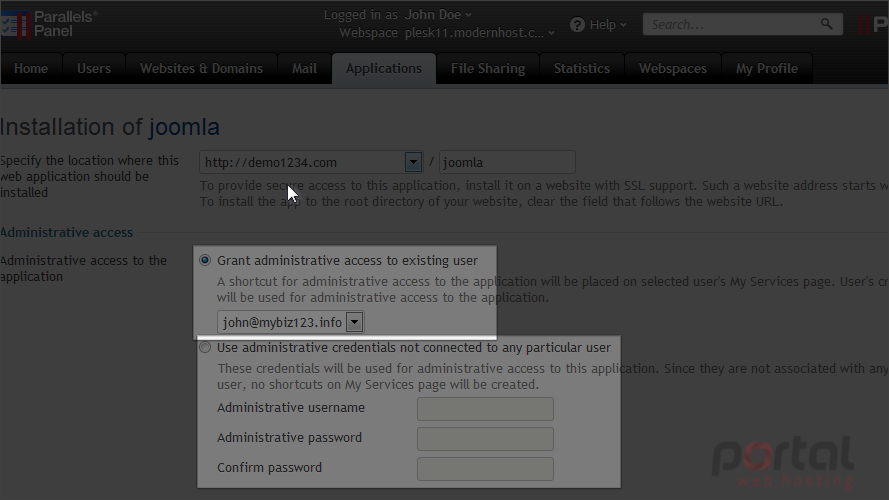Click the Installation of joomla heading
The image size is (889, 500).
110,127
